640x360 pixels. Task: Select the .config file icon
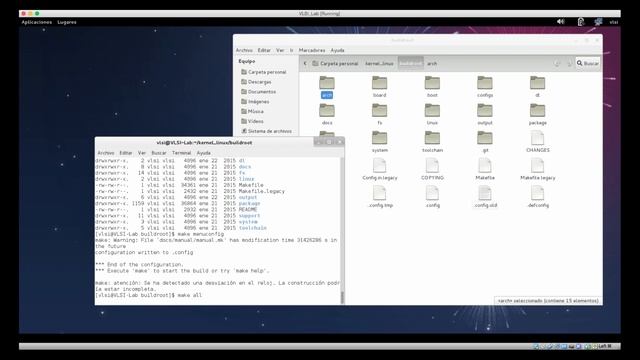[432, 193]
